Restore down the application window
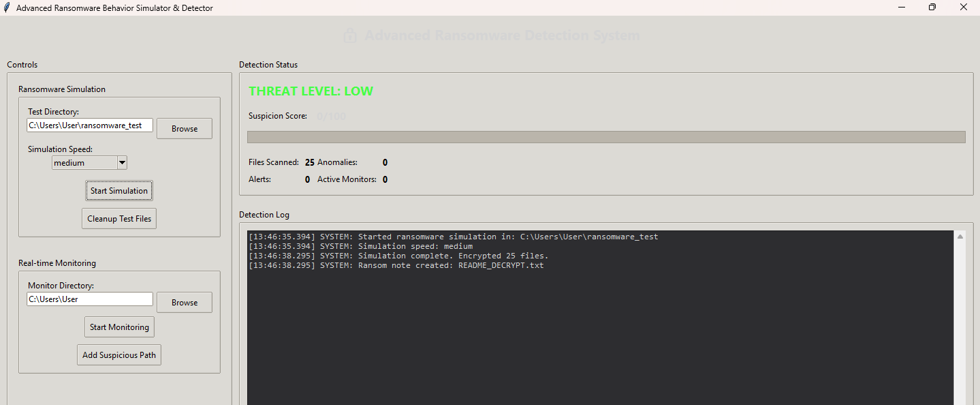 tap(932, 7)
